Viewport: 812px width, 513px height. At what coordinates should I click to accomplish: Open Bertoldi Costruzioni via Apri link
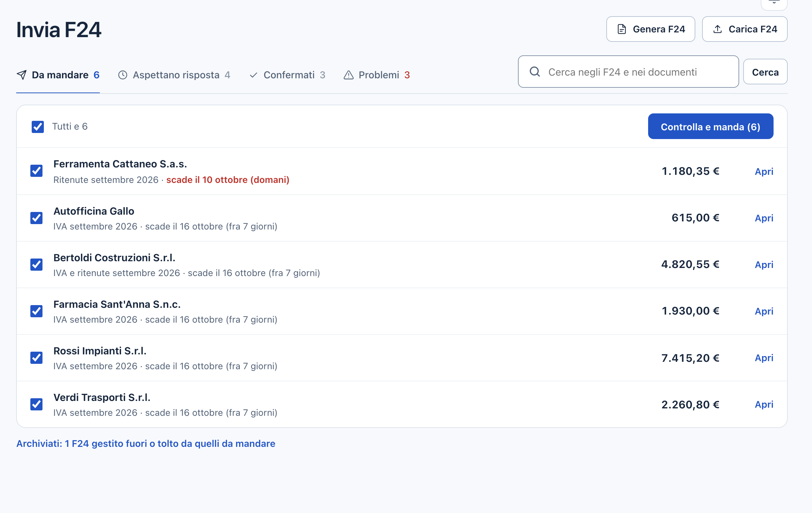(764, 265)
